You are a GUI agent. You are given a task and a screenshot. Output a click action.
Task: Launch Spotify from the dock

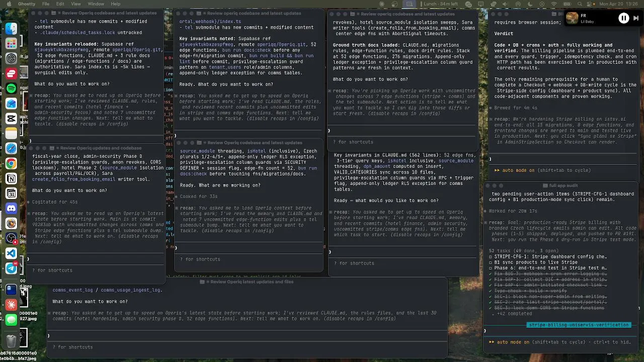11,88
